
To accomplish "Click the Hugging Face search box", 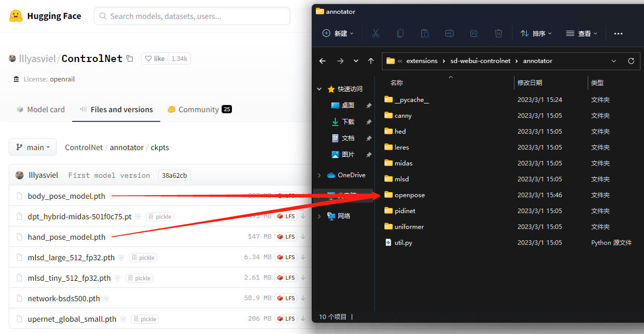I will [192, 16].
